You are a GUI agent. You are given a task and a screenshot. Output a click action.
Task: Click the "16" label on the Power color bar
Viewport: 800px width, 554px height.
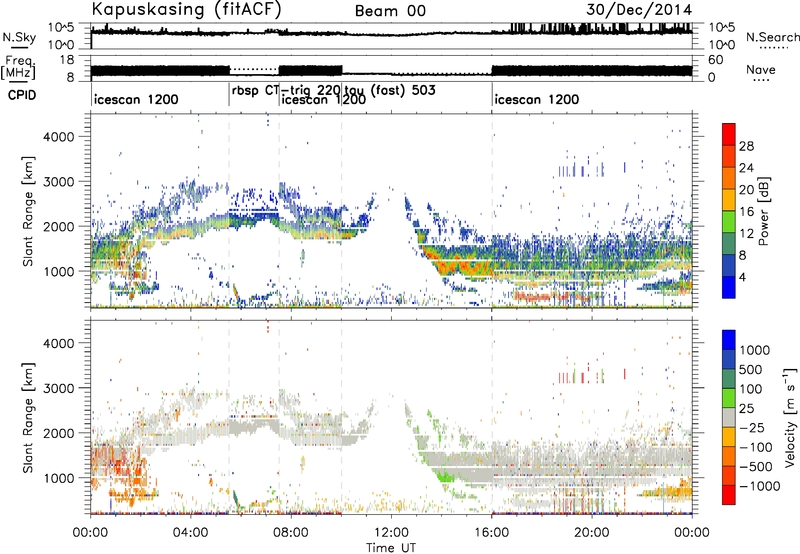(746, 212)
